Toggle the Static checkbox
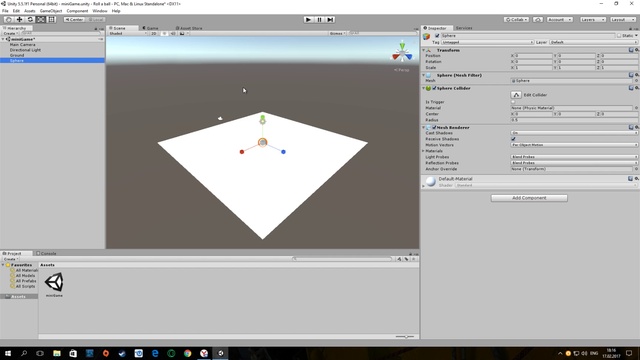This screenshot has height=360, width=640. click(x=619, y=36)
